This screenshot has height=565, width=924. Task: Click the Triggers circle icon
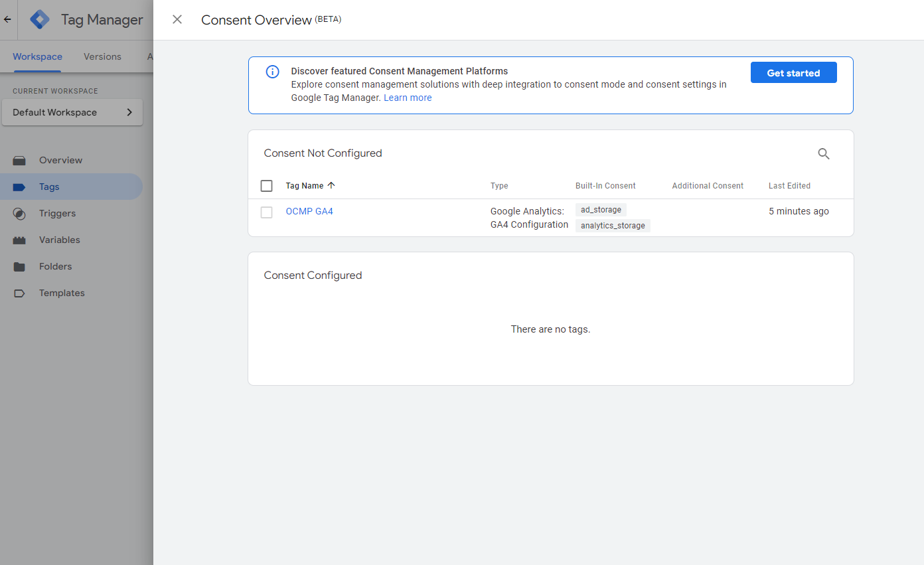(19, 214)
